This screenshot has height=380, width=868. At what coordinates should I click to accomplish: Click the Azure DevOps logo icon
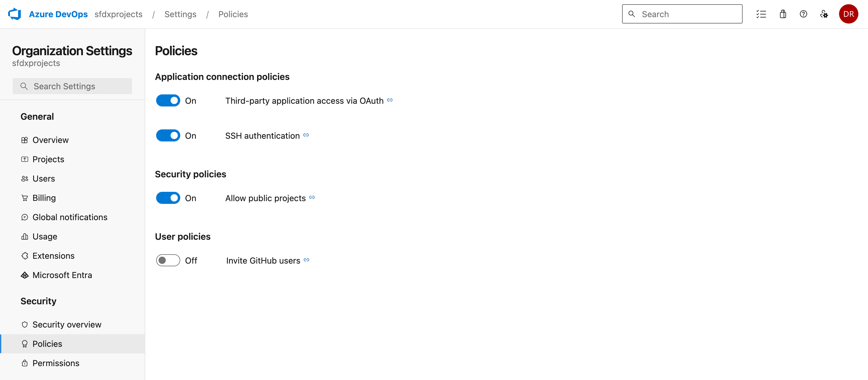pos(14,14)
